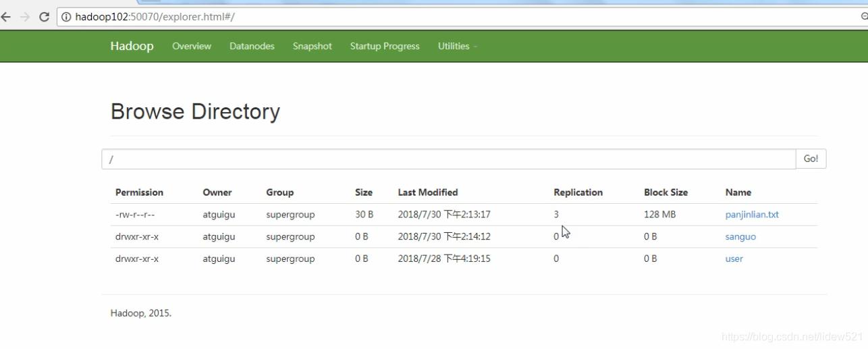Image resolution: width=868 pixels, height=349 pixels.
Task: Open Startup Progress page
Action: pos(385,47)
